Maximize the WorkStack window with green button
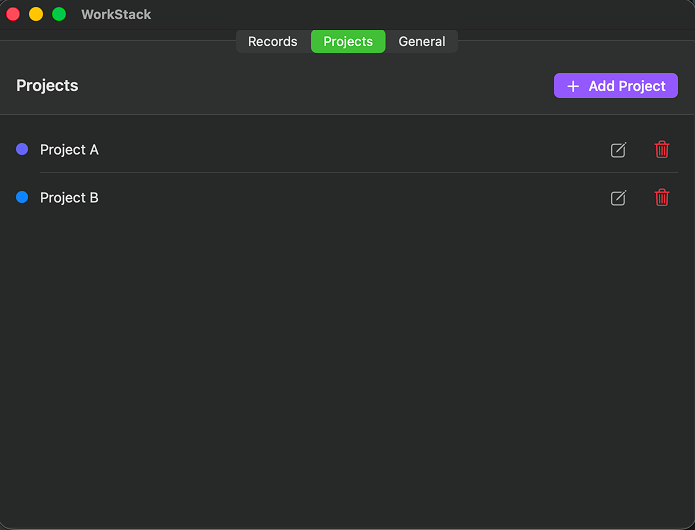This screenshot has width=695, height=530. [59, 14]
